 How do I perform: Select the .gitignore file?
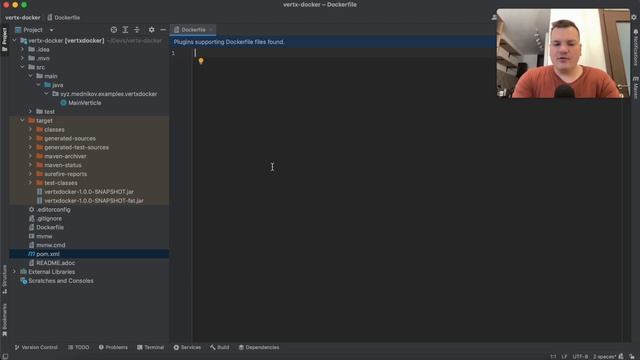click(49, 218)
